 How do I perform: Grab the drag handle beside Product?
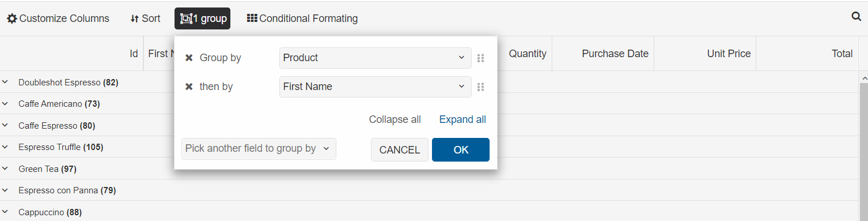tap(481, 58)
